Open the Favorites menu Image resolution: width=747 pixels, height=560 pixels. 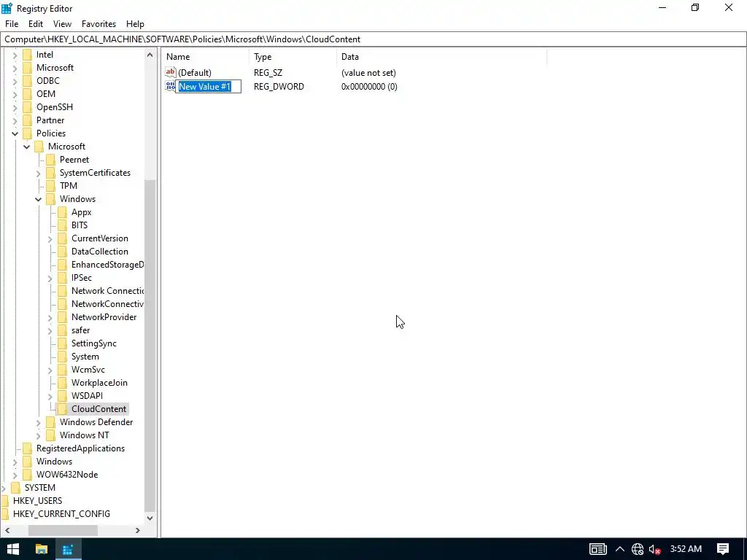pyautogui.click(x=98, y=24)
